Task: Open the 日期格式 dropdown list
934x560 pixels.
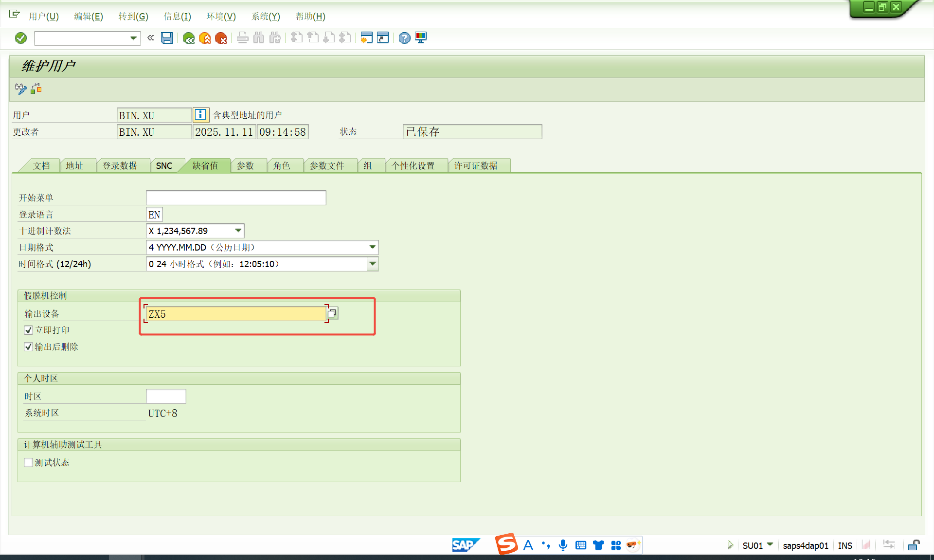Action: pyautogui.click(x=373, y=247)
